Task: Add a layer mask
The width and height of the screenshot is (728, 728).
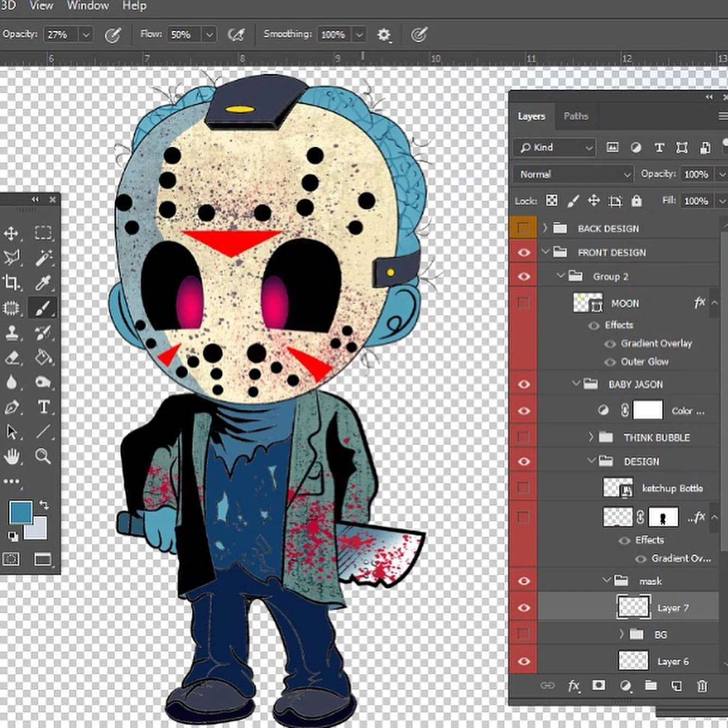Action: click(599, 685)
